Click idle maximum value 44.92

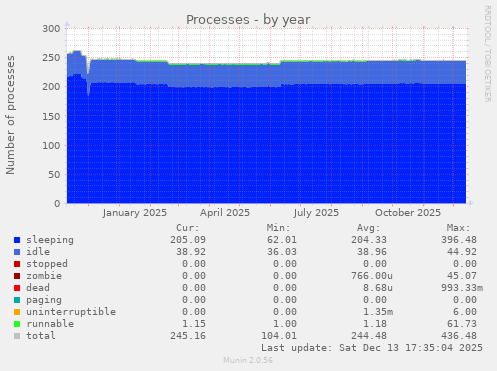(462, 252)
